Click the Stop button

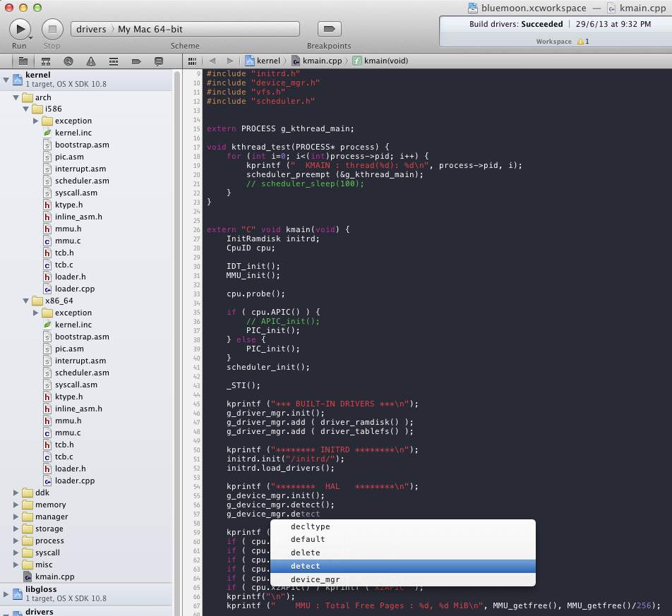pyautogui.click(x=52, y=29)
